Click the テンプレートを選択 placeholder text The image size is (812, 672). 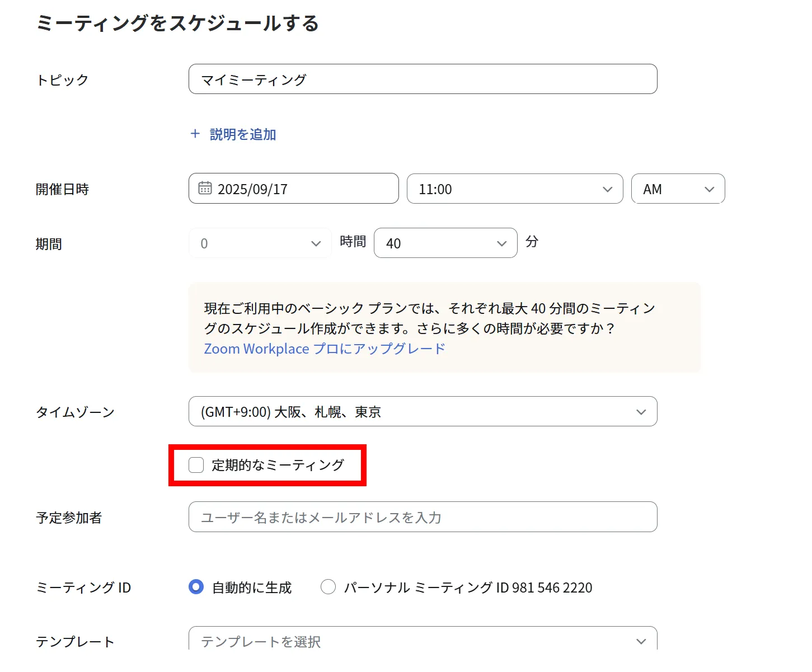(261, 641)
